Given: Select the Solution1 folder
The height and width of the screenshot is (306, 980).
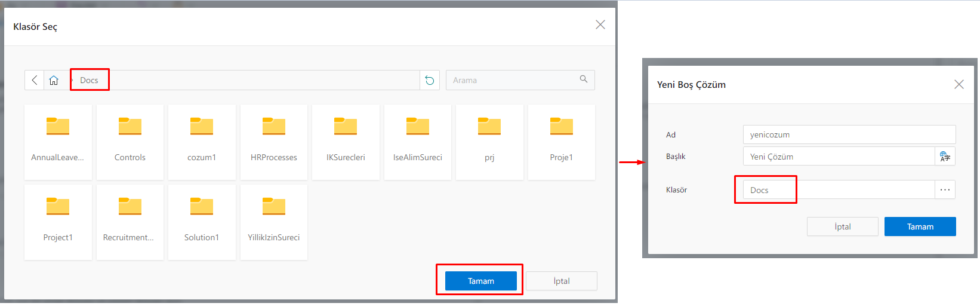Looking at the screenshot, I should pos(202,222).
